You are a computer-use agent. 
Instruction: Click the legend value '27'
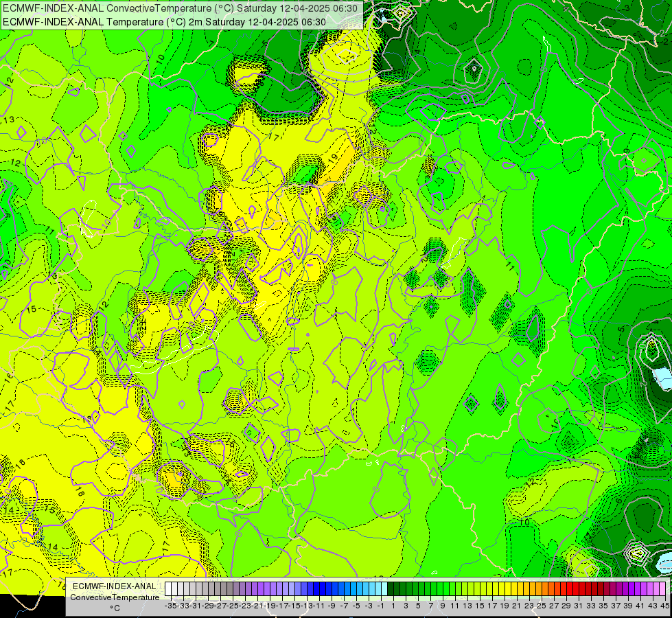tap(553, 606)
